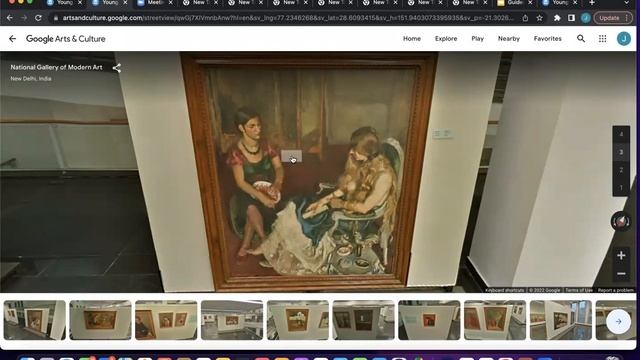
Task: Share this page from the address bar
Action: click(525, 18)
